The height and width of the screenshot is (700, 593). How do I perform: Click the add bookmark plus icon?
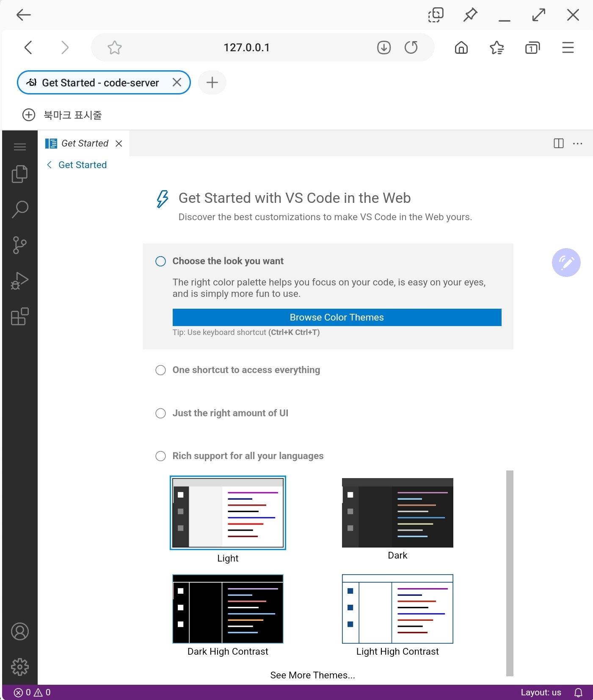tap(29, 115)
